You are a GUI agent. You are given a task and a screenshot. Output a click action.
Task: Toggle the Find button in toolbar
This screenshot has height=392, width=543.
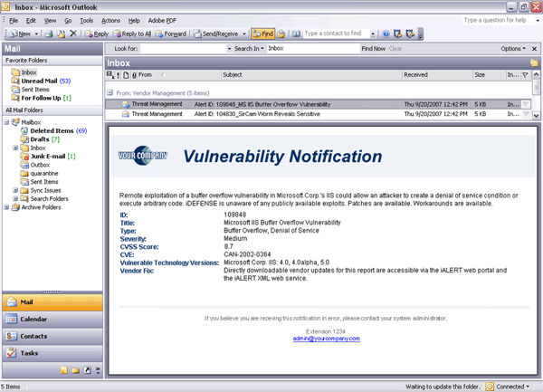pyautogui.click(x=262, y=33)
